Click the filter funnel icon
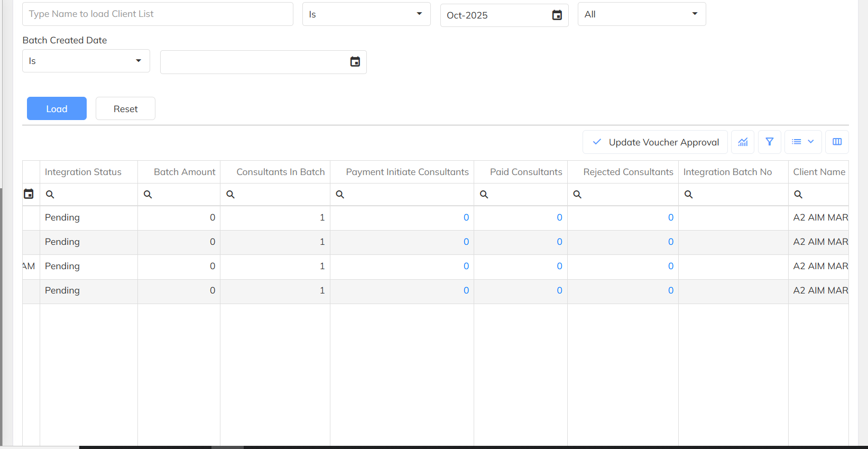868x449 pixels. (769, 142)
